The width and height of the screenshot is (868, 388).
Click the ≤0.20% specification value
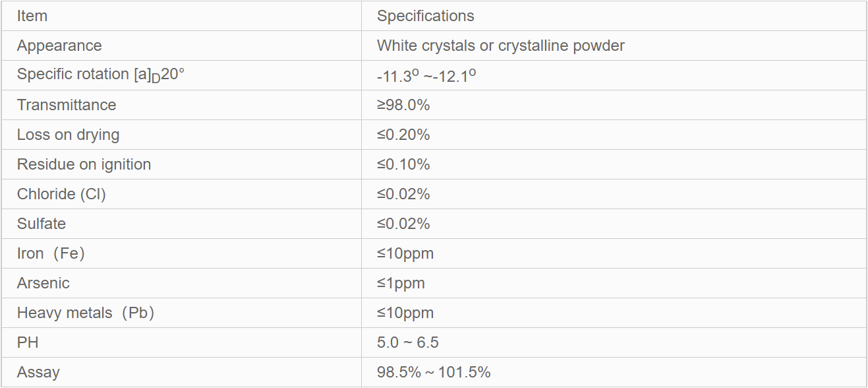(403, 135)
